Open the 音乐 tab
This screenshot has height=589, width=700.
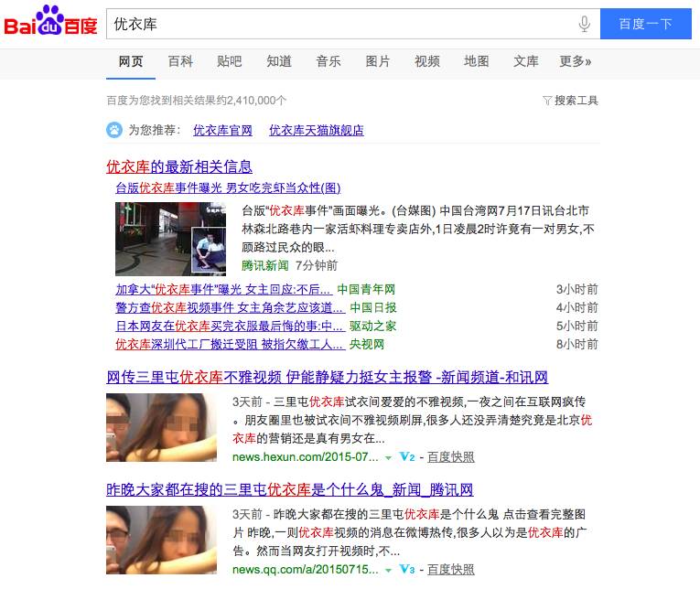tap(328, 61)
